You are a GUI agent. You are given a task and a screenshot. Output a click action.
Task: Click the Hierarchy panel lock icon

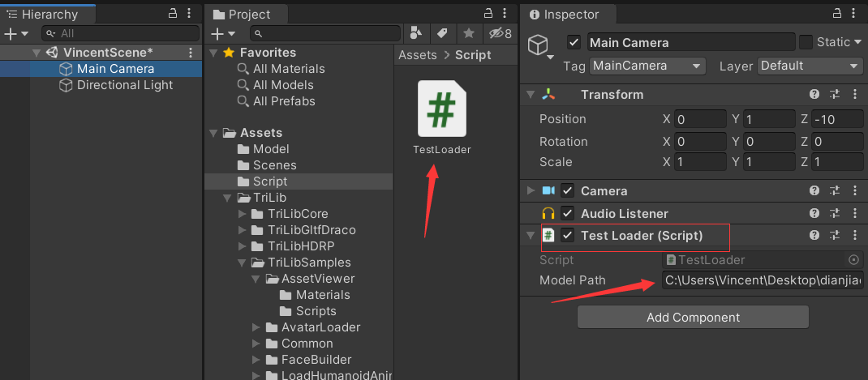pos(173,14)
